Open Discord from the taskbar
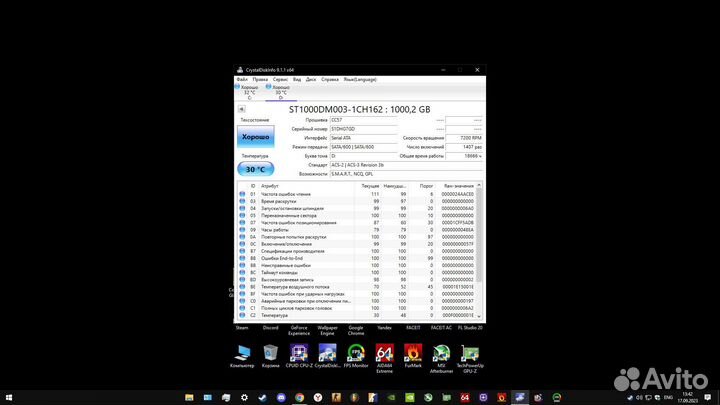 (281, 398)
